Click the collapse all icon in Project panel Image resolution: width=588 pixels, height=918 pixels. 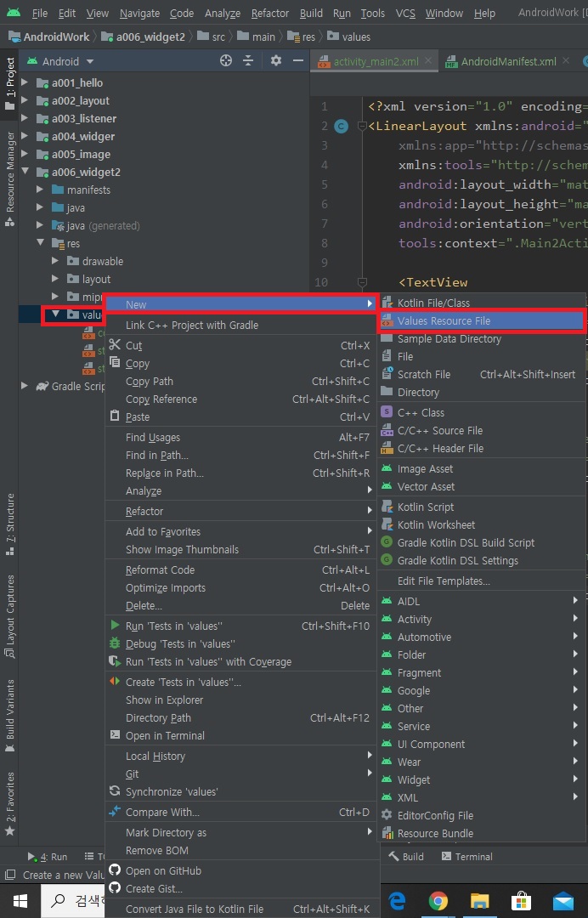(x=248, y=61)
